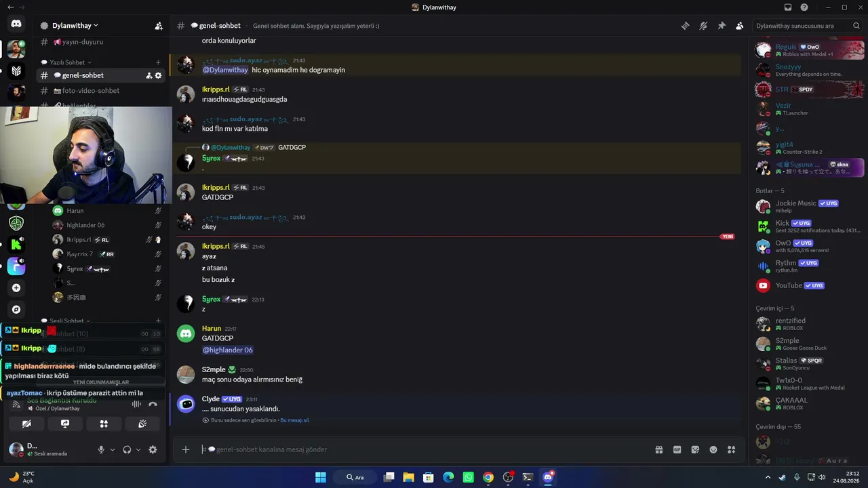Viewport: 868px width, 488px height.
Task: Toggle the member list icon
Action: point(740,26)
